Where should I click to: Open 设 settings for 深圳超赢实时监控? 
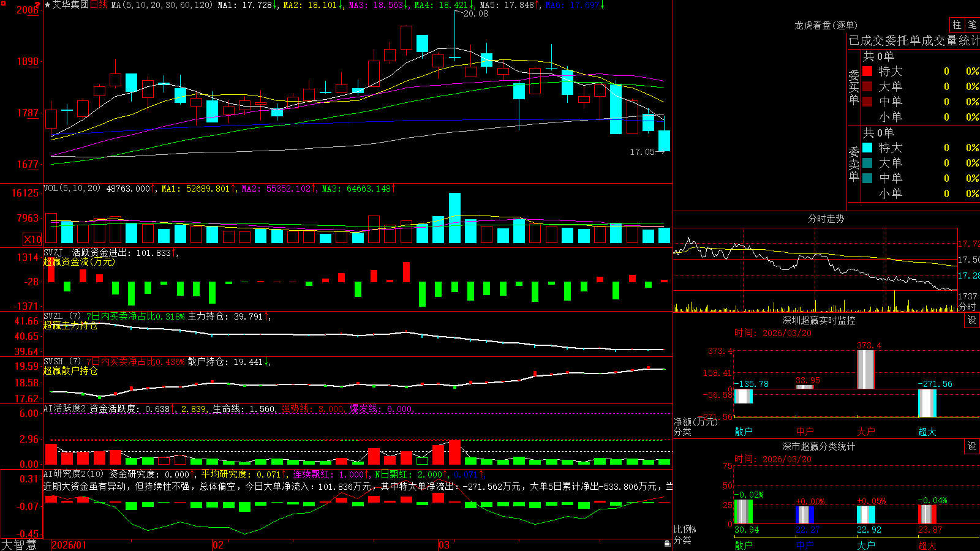coord(971,320)
